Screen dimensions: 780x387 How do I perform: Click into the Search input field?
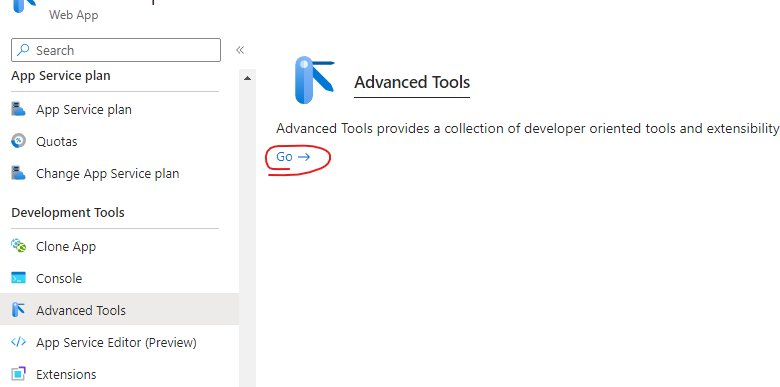pyautogui.click(x=116, y=50)
